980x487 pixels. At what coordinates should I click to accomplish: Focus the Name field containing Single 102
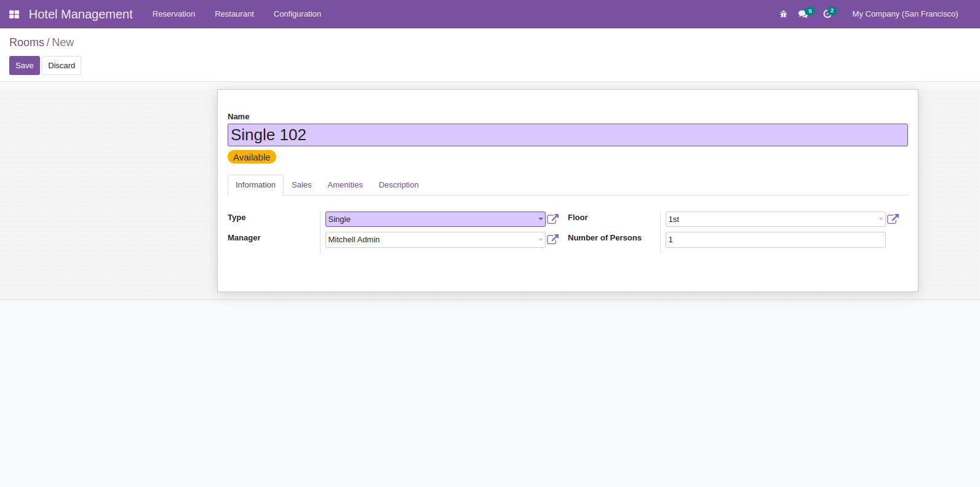point(567,135)
